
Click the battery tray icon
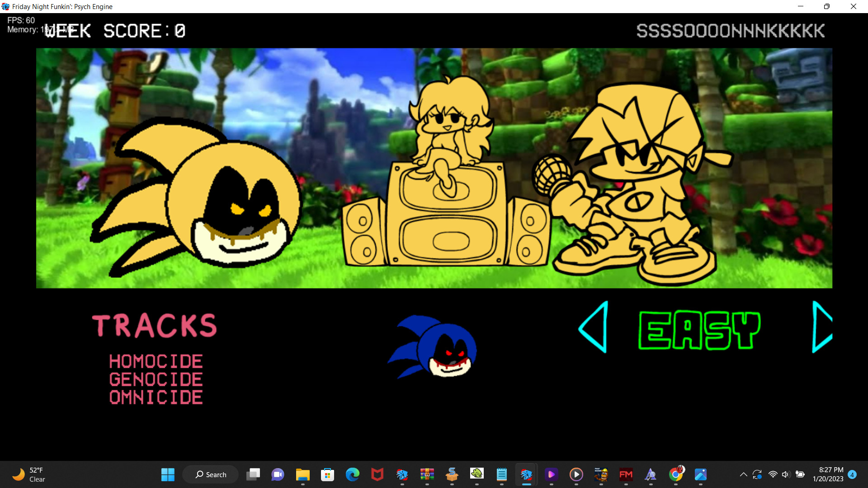(x=800, y=474)
